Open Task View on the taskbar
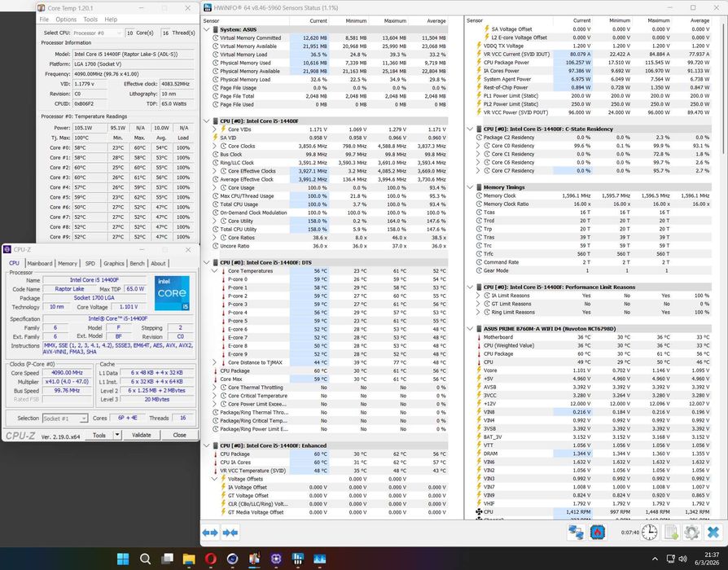Image resolution: width=728 pixels, height=570 pixels. click(x=167, y=559)
